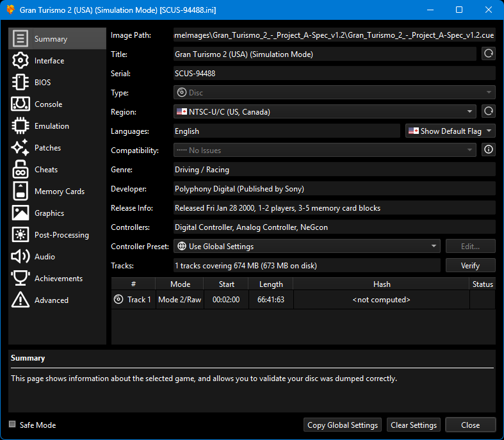Select the Track 1 row in table
This screenshot has width=504, height=440.
point(139,300)
